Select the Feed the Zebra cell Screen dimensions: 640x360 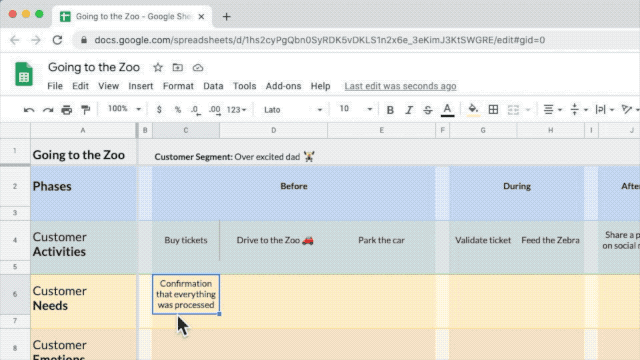tap(550, 240)
